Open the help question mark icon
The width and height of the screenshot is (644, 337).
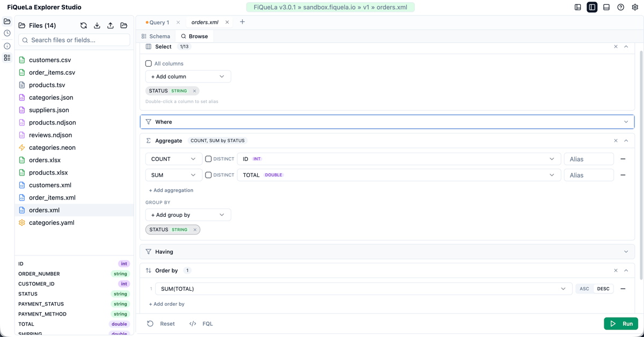pos(621,8)
